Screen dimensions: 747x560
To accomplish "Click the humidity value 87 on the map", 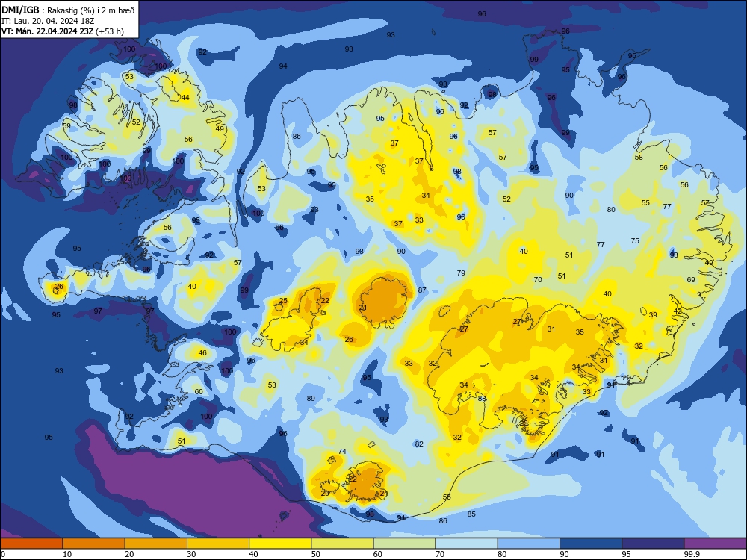I will 422,290.
